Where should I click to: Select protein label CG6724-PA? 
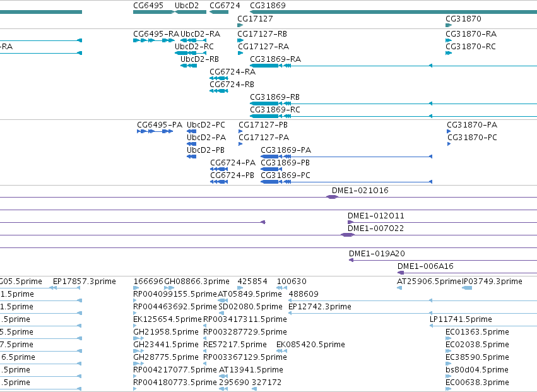233,163
